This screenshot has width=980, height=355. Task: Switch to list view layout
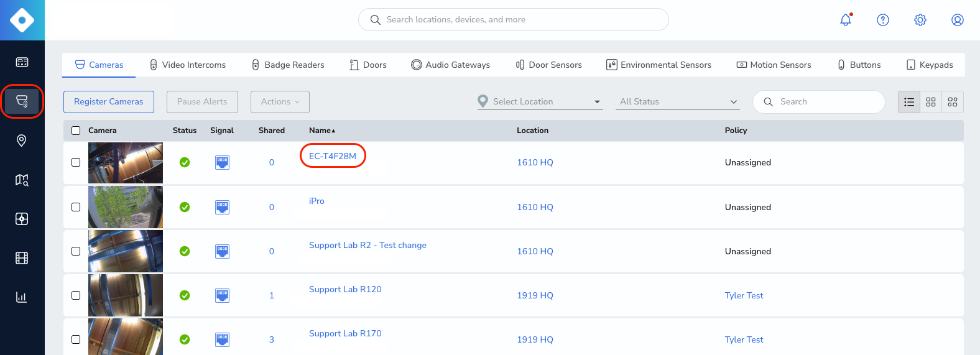pos(909,102)
